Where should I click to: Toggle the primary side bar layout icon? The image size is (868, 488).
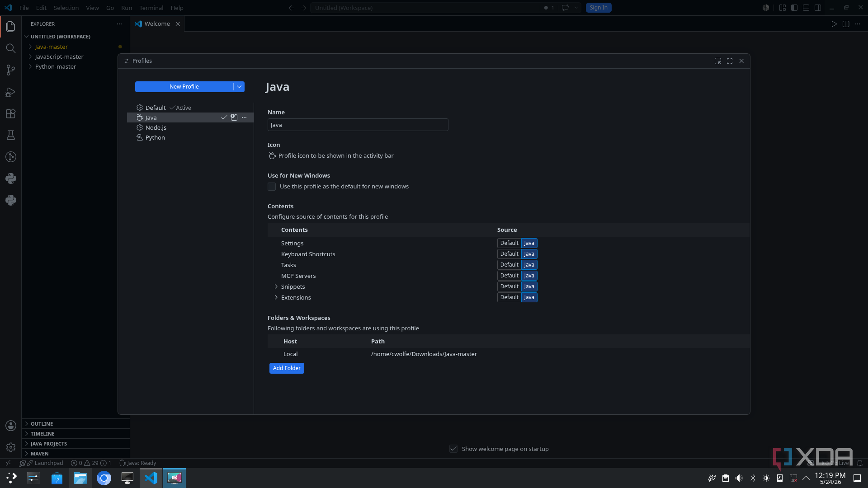(794, 8)
